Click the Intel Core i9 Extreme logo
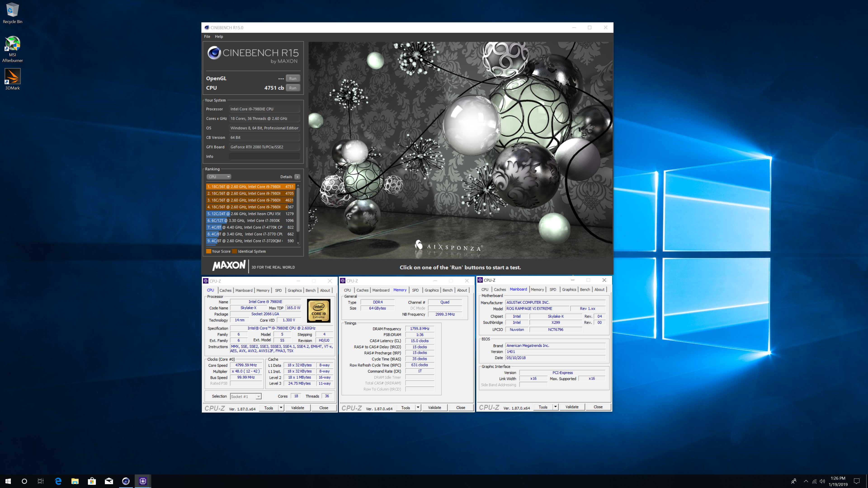 pyautogui.click(x=318, y=310)
